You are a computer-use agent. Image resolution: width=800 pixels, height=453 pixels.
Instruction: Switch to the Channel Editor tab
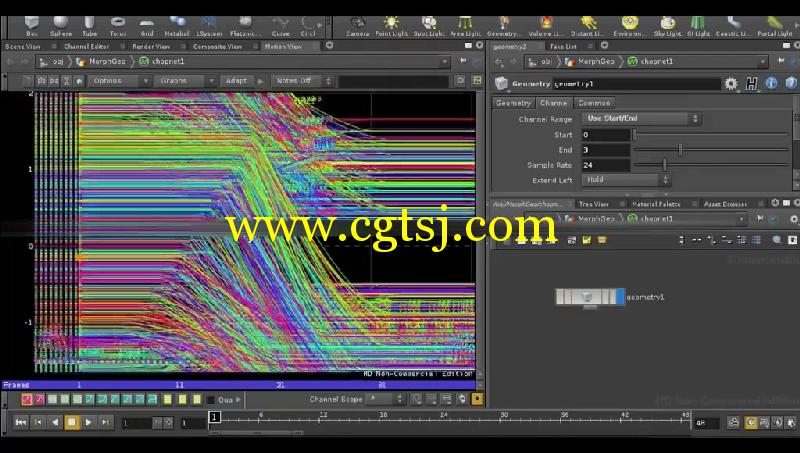click(86, 46)
